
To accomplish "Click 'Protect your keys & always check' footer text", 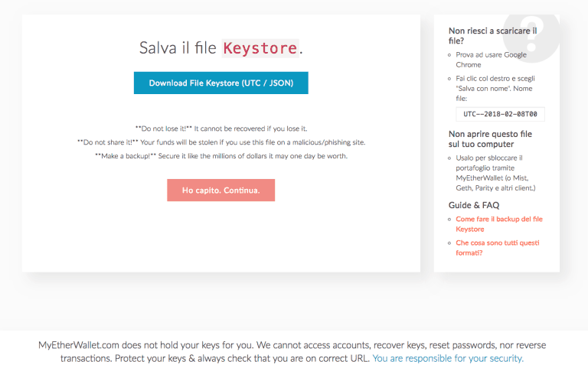I will (215, 358).
